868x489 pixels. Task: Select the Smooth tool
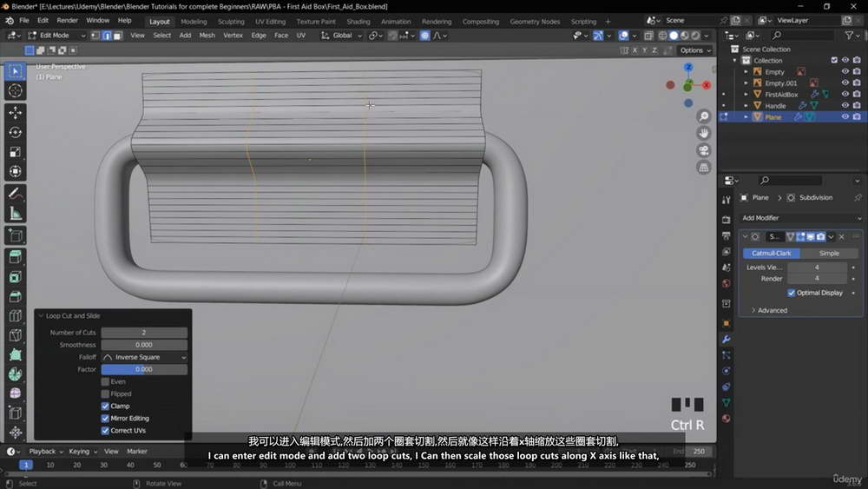tap(15, 393)
